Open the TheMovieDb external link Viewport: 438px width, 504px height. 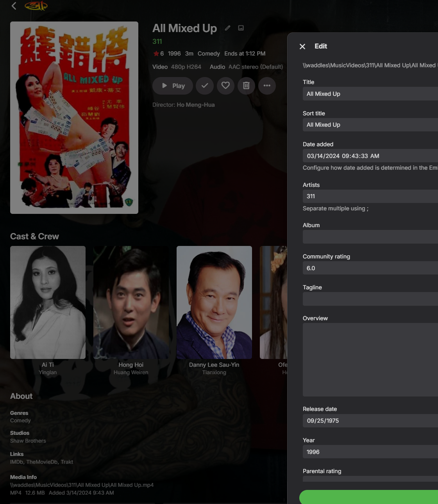pos(43,462)
